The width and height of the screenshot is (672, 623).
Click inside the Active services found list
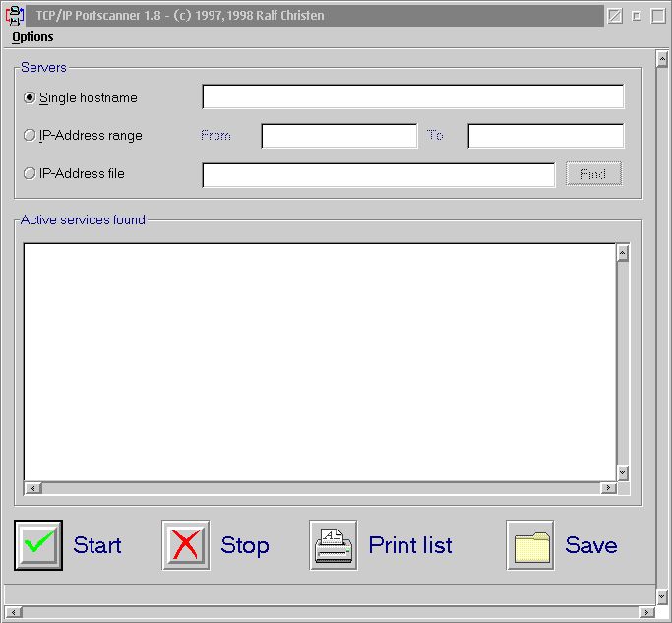[319, 361]
